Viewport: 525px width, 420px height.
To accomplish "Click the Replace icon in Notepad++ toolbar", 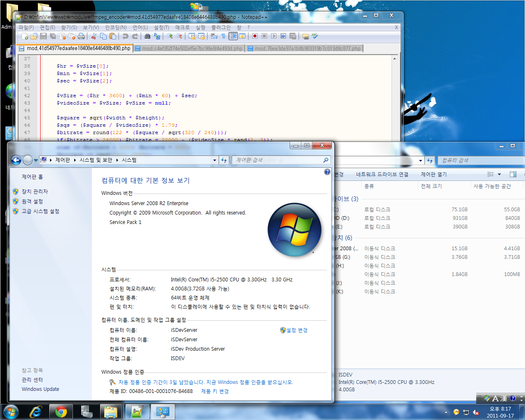I will 157,36.
